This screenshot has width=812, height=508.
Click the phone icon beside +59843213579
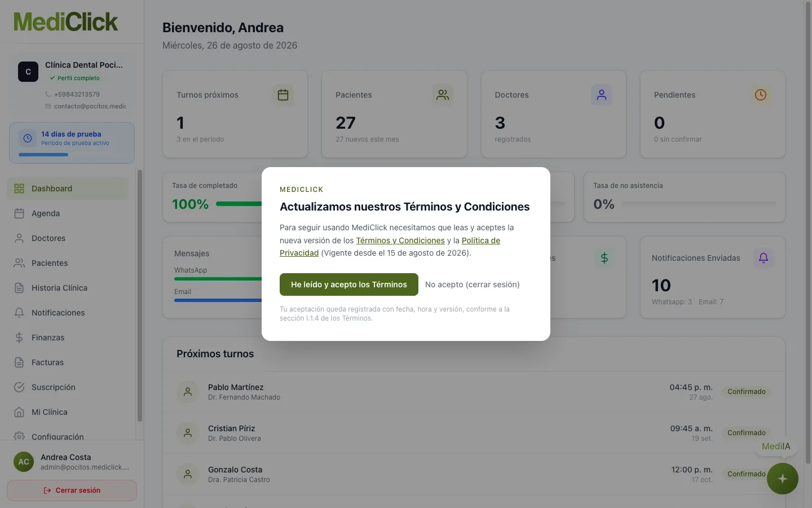[x=48, y=94]
